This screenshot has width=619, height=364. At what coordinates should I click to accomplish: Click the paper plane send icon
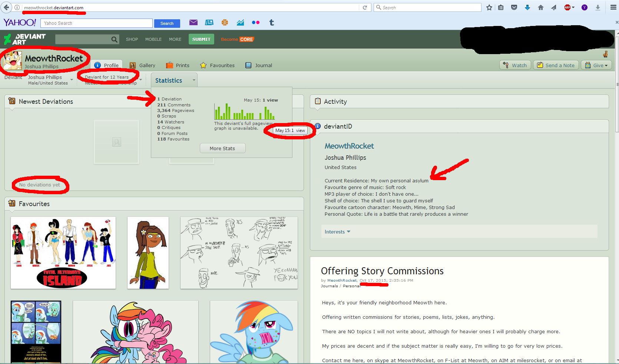tap(554, 7)
